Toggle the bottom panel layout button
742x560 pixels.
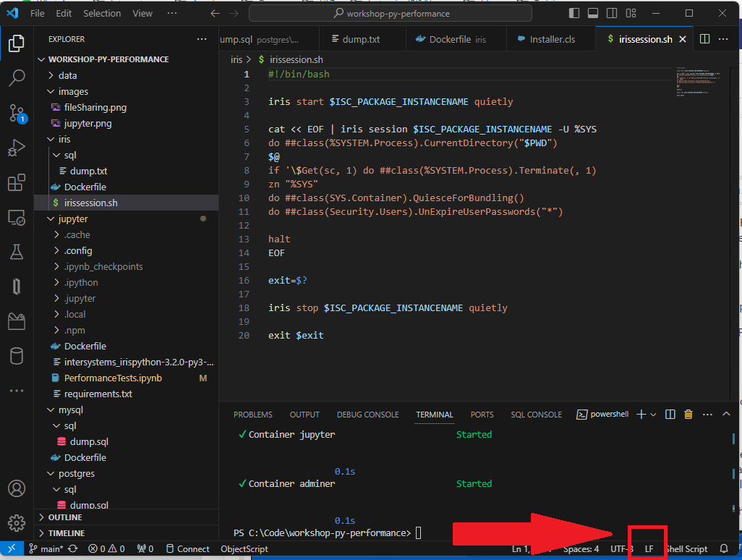click(593, 13)
